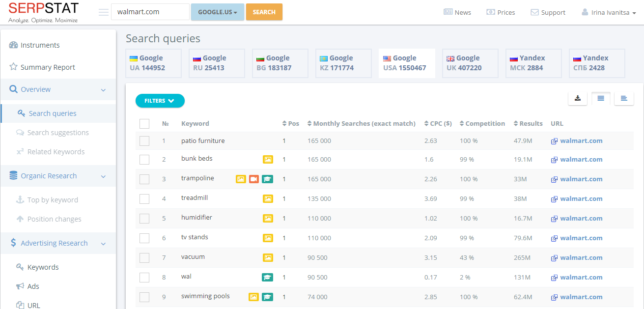Click the image icon in the tv stands row
This screenshot has height=309, width=644.
click(268, 238)
